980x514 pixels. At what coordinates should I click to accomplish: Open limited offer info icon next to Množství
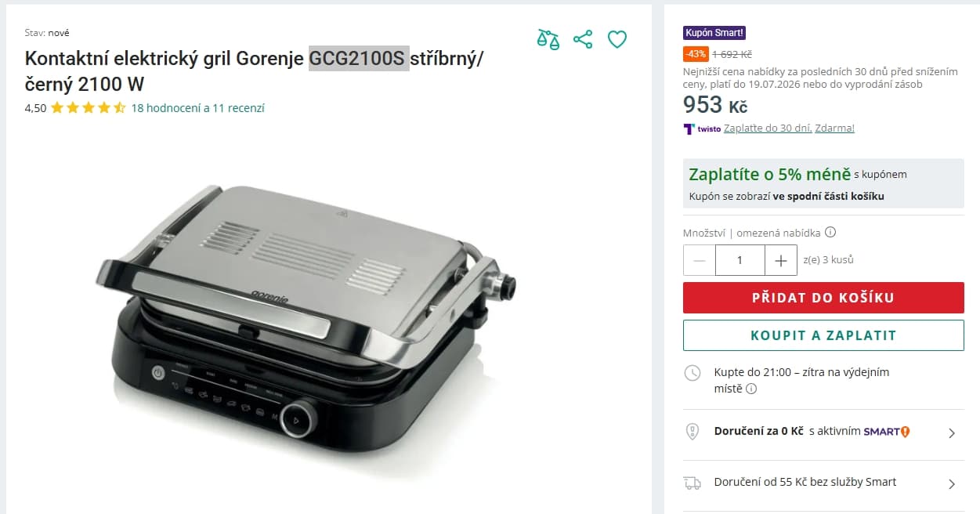tap(830, 232)
